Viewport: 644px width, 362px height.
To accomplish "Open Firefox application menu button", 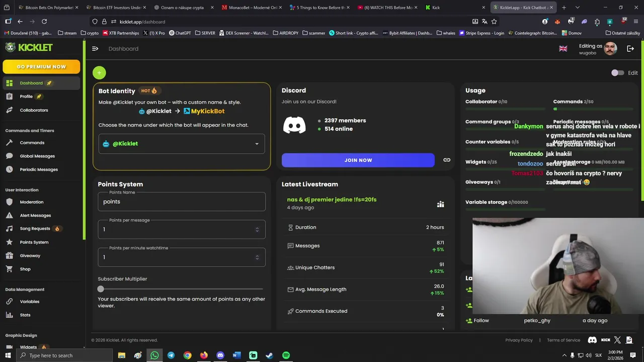I will point(636,22).
